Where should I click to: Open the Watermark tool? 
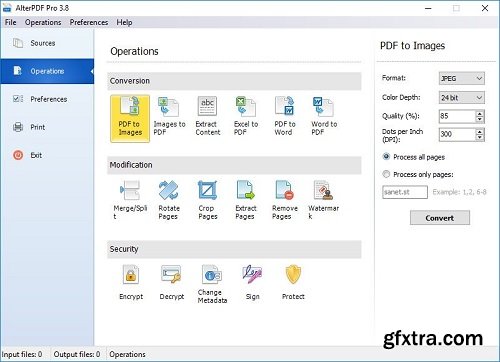[x=323, y=200]
